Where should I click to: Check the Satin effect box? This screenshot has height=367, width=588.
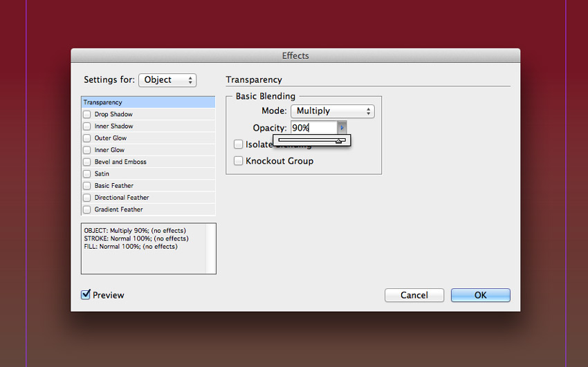point(87,174)
